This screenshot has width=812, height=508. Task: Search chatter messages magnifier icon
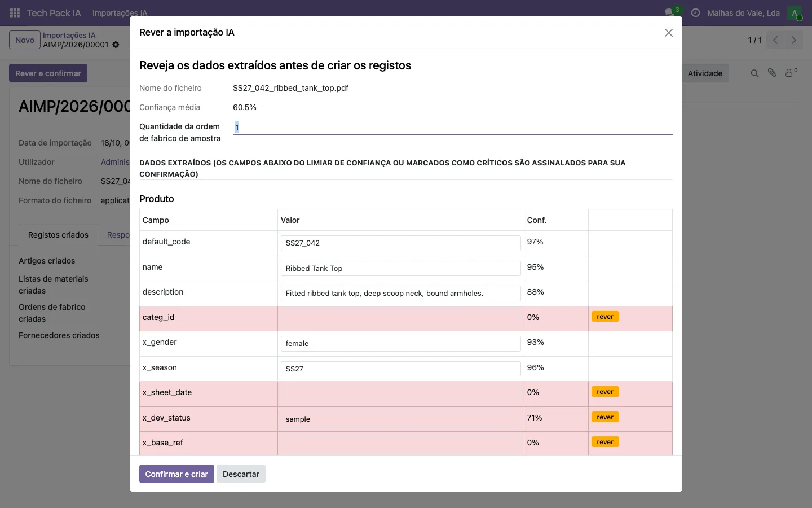(754, 73)
